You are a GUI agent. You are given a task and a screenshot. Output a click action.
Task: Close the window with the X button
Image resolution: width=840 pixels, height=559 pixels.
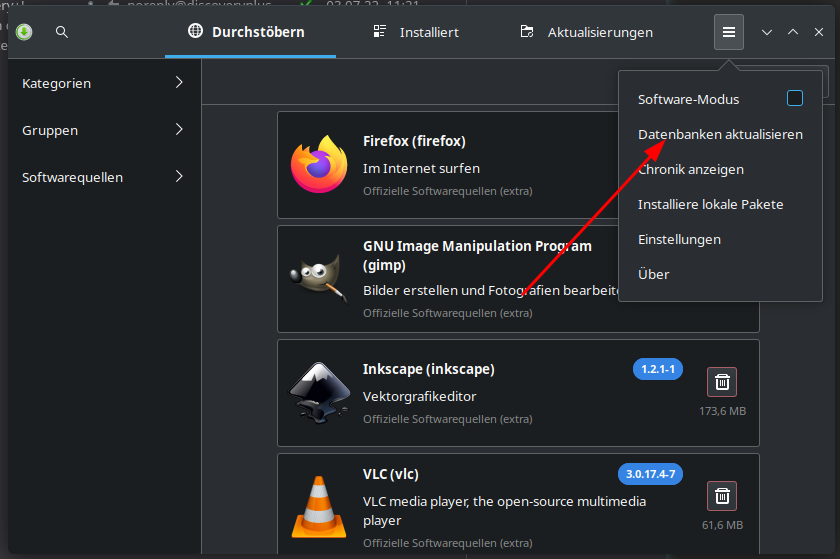tap(819, 32)
